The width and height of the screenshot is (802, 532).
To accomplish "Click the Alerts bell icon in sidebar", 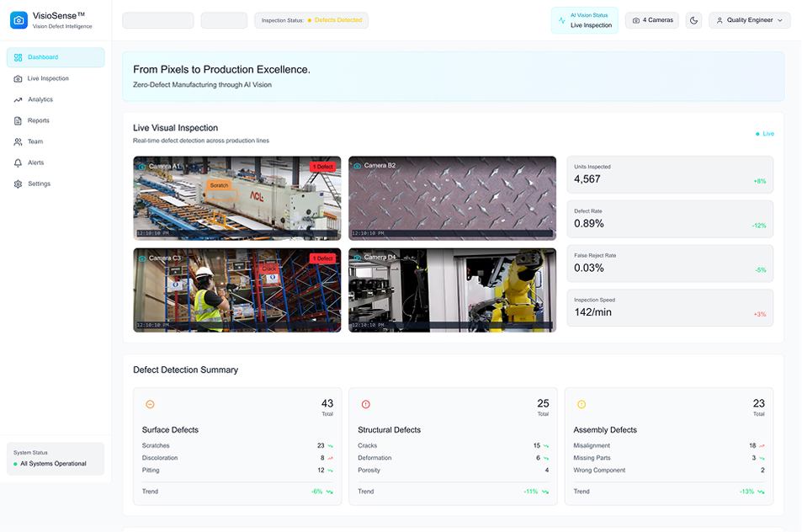I will [x=19, y=162].
